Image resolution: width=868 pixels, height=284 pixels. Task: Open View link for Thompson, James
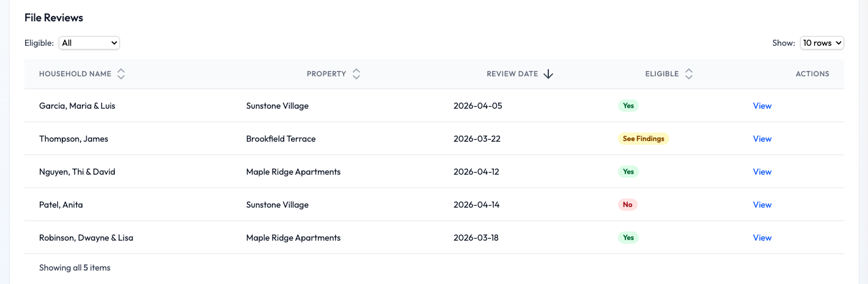(x=762, y=139)
